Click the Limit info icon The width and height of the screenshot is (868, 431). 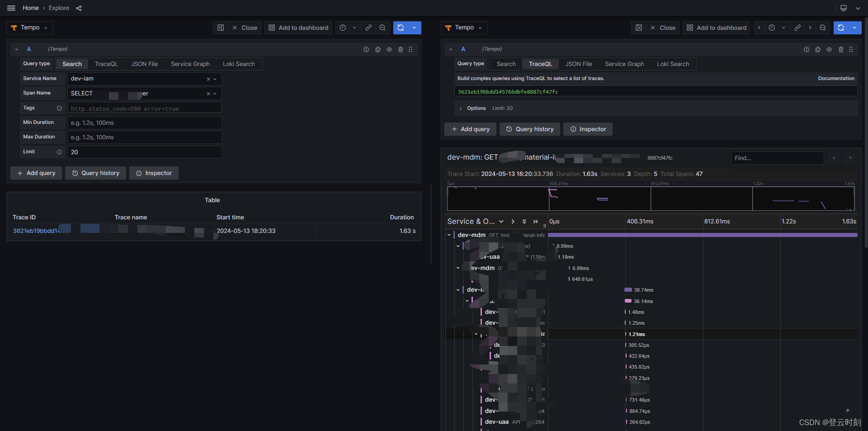[59, 152]
